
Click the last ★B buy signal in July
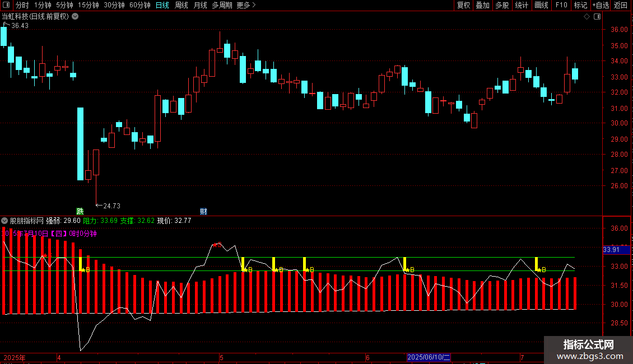pos(541,270)
